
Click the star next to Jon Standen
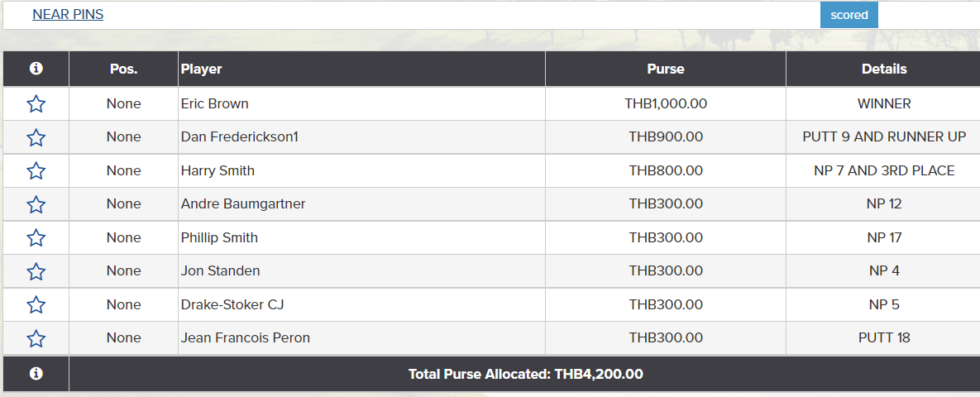pos(36,271)
